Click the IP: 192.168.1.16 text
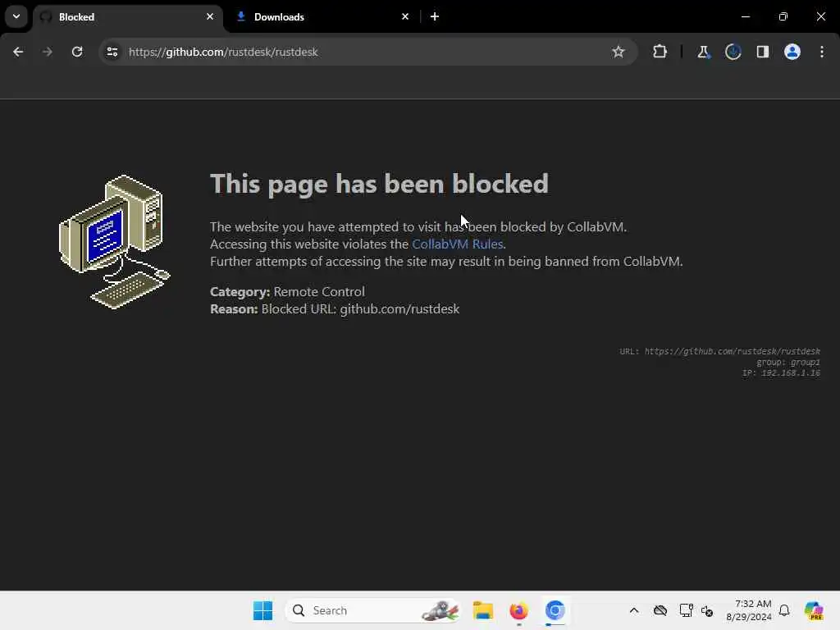840x630 pixels. click(x=781, y=373)
